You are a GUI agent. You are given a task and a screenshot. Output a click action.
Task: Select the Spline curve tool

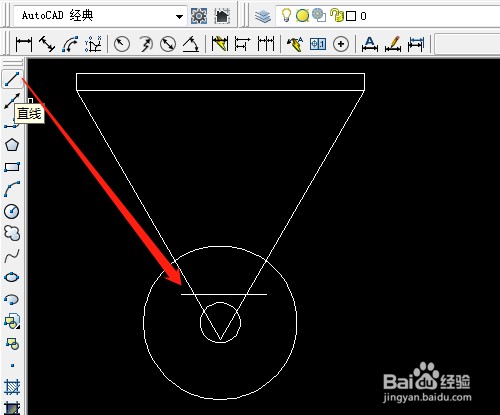[12, 256]
